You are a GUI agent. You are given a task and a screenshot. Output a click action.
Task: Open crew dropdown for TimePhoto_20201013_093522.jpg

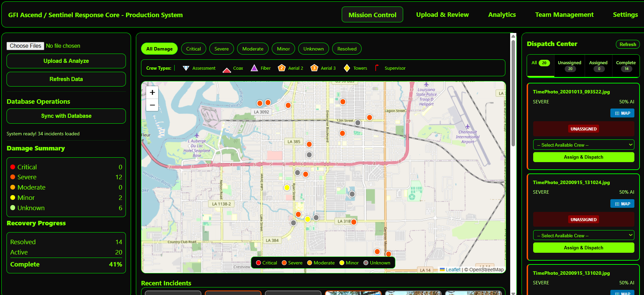583,145
